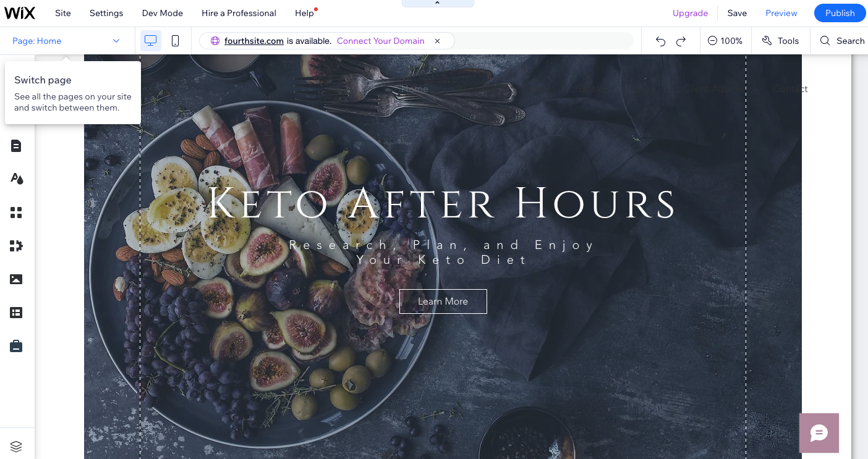Dismiss the domain availability banner
Viewport: 868px width, 459px height.
point(437,41)
